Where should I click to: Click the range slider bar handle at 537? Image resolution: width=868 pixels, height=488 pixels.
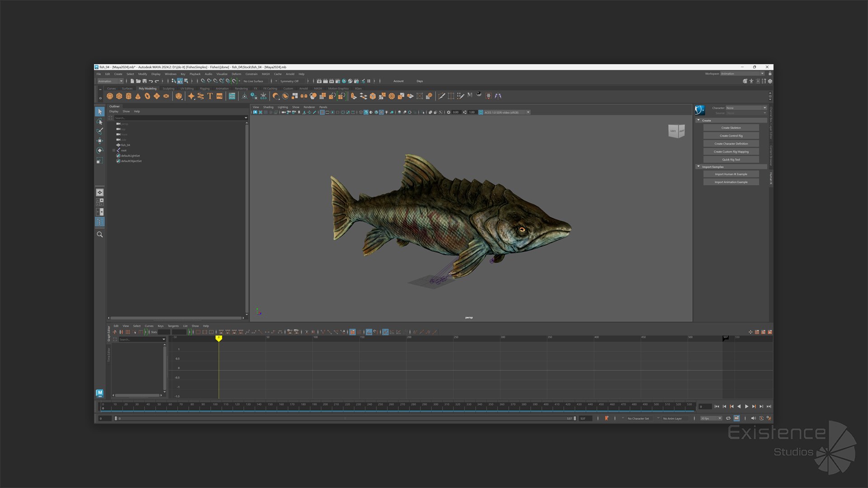pyautogui.click(x=575, y=418)
